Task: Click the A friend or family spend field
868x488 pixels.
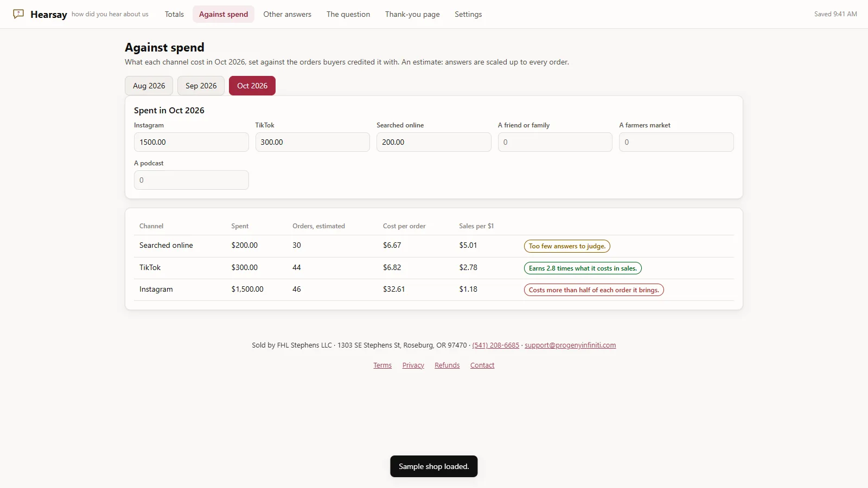Action: click(x=555, y=142)
